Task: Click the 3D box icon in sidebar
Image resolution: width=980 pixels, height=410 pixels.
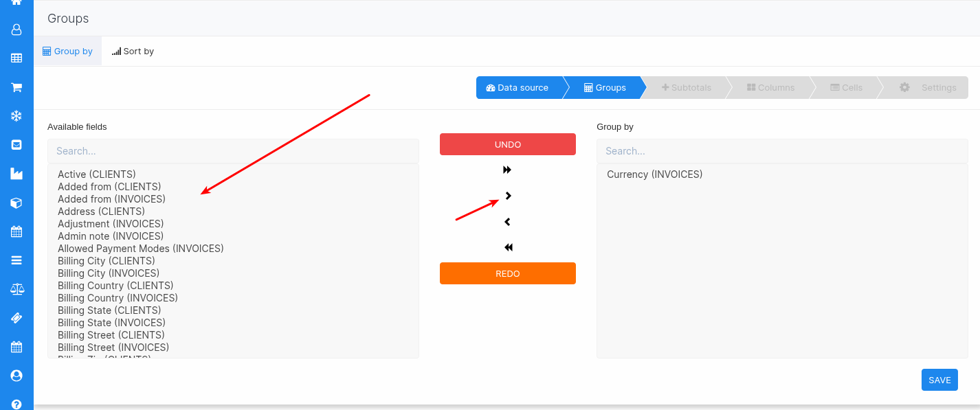Action: coord(16,203)
